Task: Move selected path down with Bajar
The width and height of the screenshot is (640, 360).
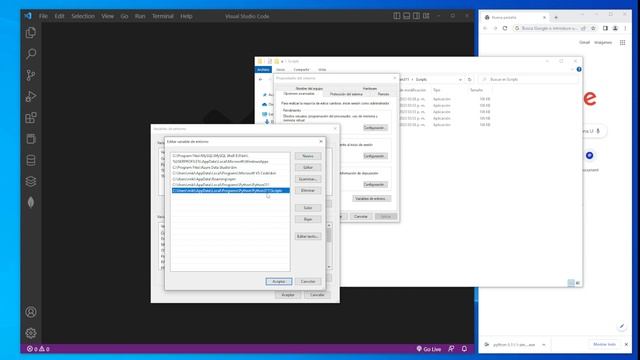Action: point(308,220)
